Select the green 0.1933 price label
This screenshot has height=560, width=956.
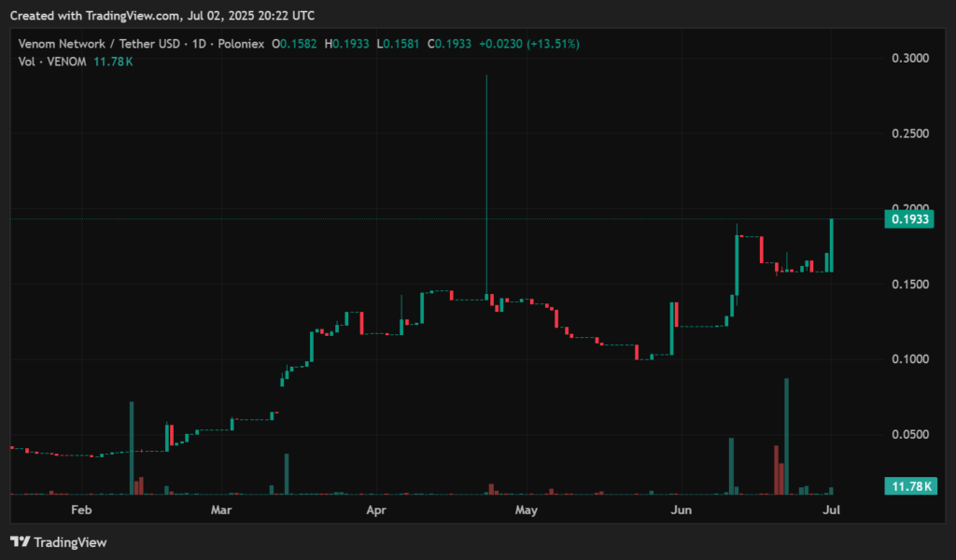pos(910,218)
